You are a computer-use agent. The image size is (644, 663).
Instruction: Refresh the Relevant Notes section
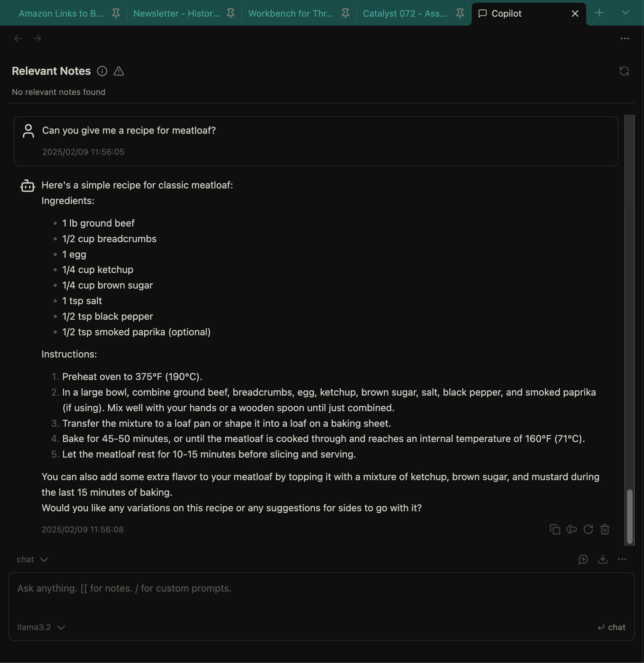[624, 71]
